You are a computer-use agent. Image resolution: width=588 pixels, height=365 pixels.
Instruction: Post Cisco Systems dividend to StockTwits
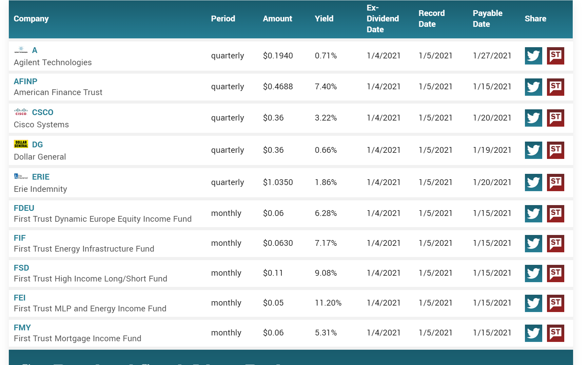pos(555,118)
